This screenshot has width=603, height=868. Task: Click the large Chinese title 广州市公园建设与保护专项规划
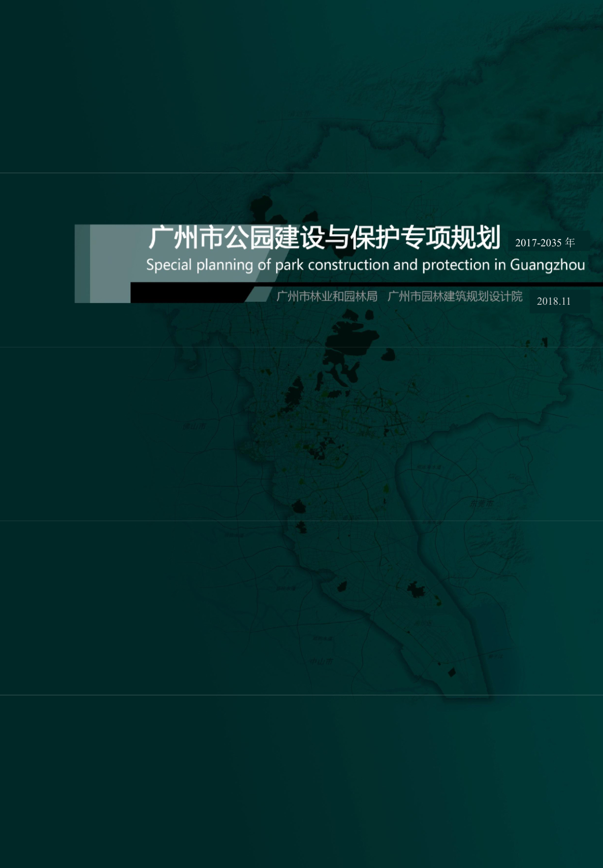point(324,238)
